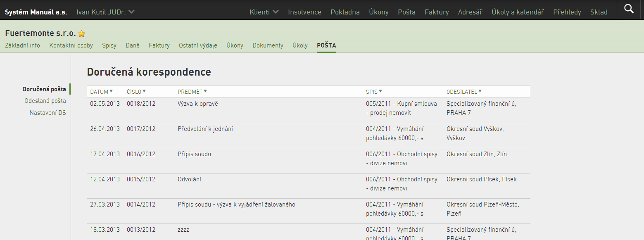The height and width of the screenshot is (240, 644).
Task: Sort by the ODESÍLATEL column arrow
Action: pos(480,91)
